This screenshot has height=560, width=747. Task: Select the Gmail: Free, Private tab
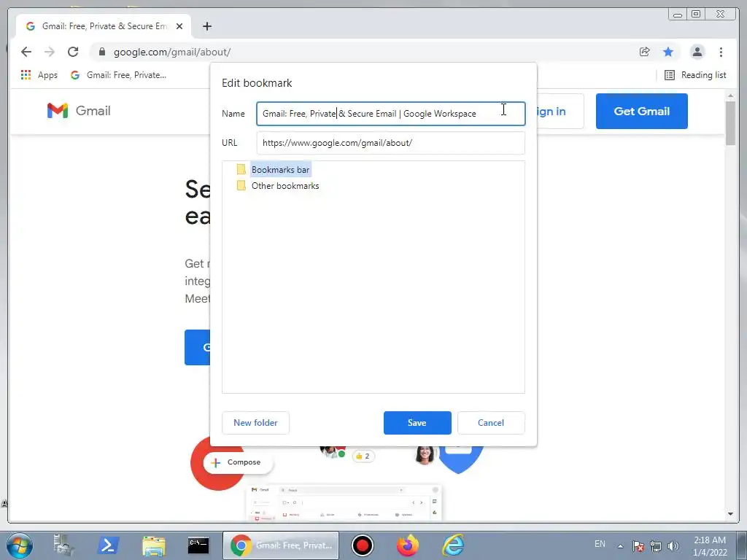pyautogui.click(x=103, y=26)
